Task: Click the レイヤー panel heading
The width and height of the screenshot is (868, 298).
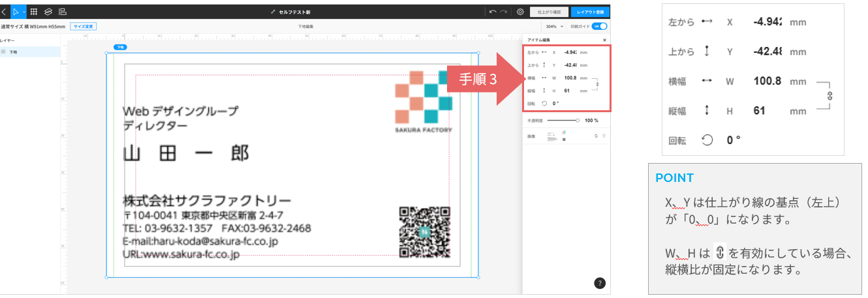Action: coord(7,40)
